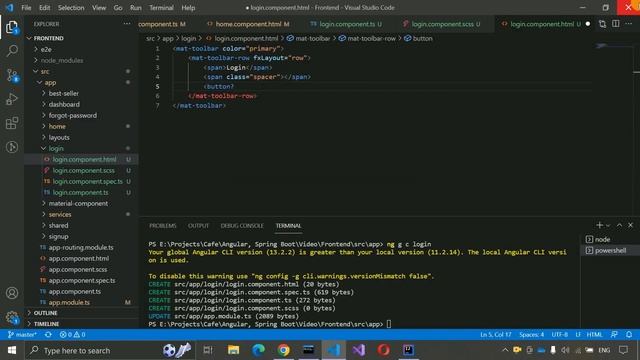This screenshot has width=640, height=360.
Task: Close the terminal panel
Action: tap(631, 225)
